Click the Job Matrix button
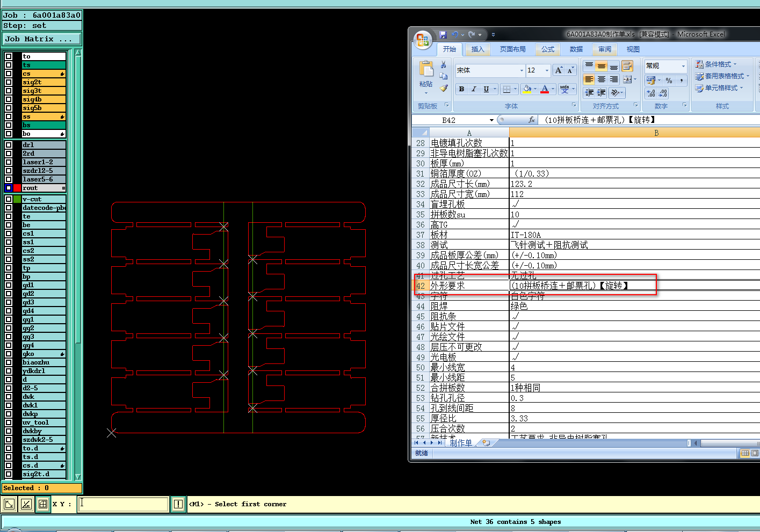 [41, 39]
